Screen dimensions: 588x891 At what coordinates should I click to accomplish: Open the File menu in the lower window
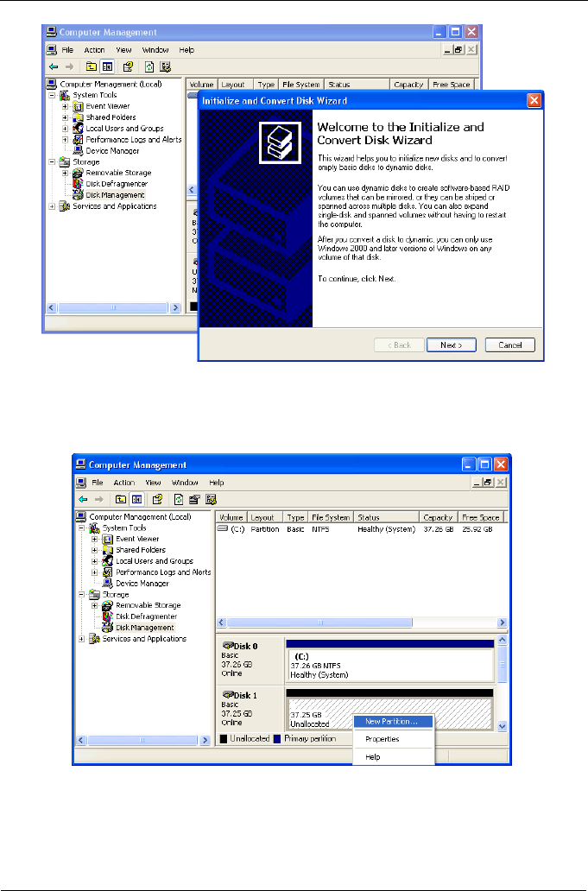coord(98,483)
